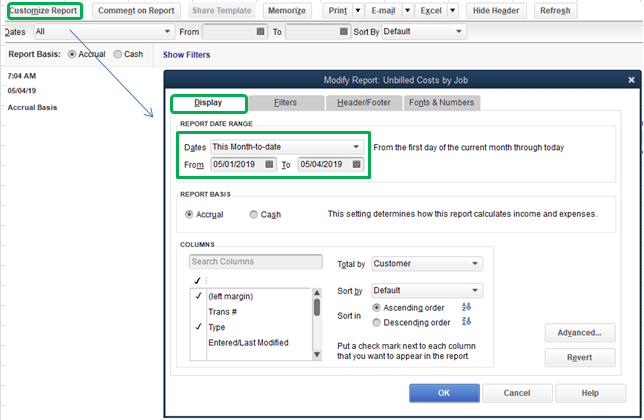This screenshot has height=420, width=644.
Task: Click the Excel button
Action: (431, 11)
